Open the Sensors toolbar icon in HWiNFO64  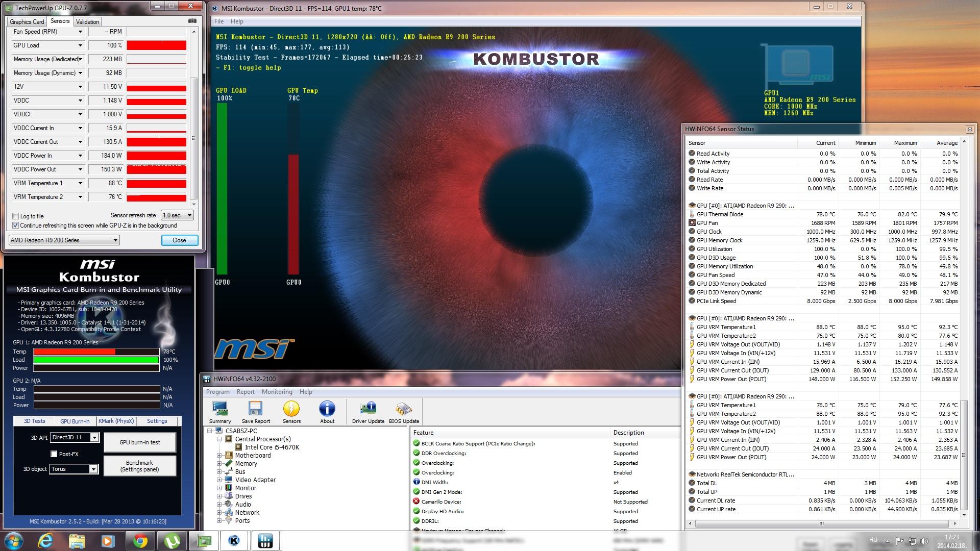[x=291, y=412]
